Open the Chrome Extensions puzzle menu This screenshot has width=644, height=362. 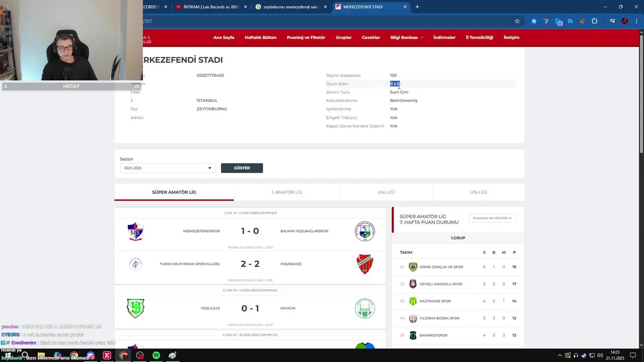pyautogui.click(x=595, y=21)
